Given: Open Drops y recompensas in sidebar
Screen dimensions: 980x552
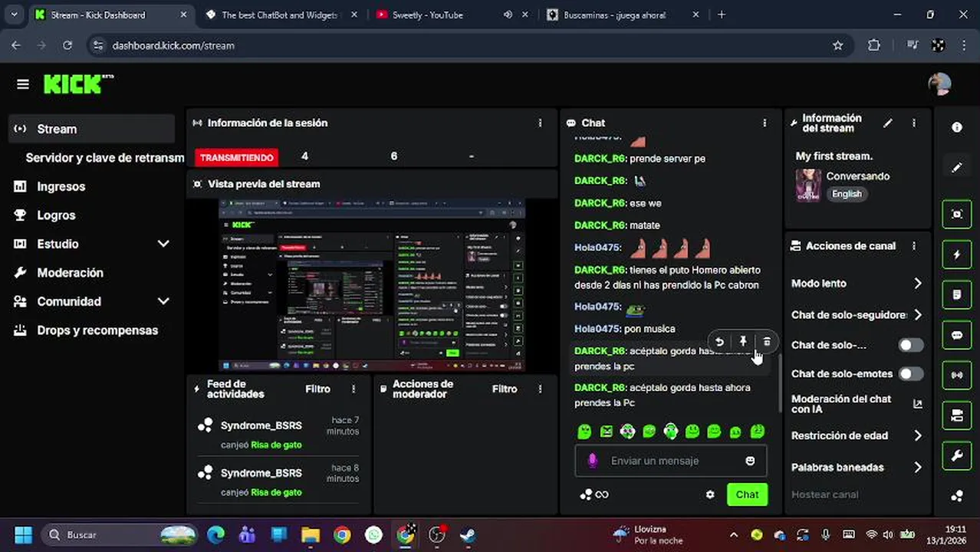Looking at the screenshot, I should (x=97, y=330).
